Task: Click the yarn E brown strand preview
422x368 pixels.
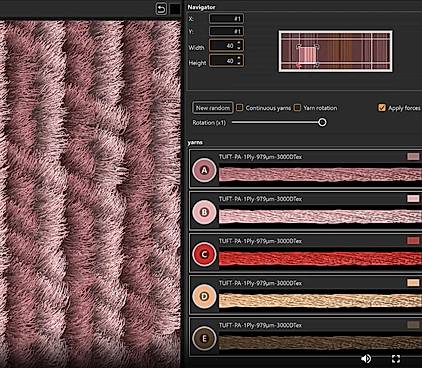Action: click(x=320, y=343)
